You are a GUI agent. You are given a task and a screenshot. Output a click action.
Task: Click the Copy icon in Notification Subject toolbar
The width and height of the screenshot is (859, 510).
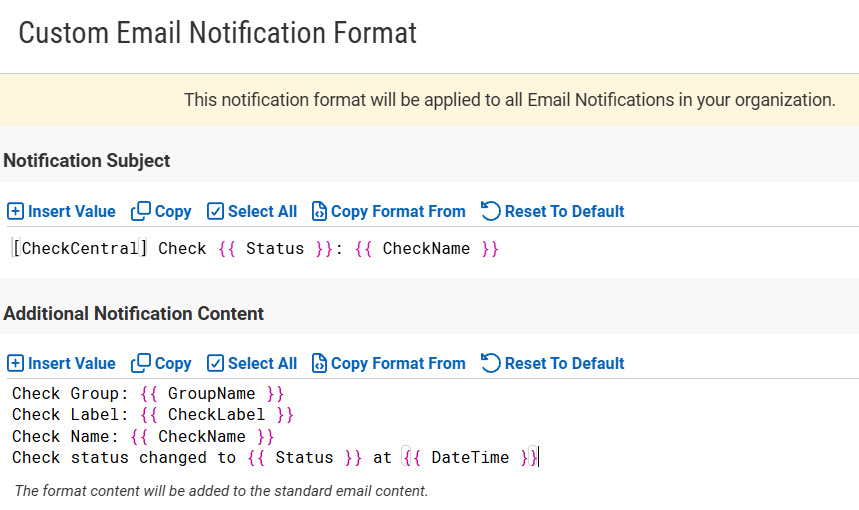(x=141, y=211)
